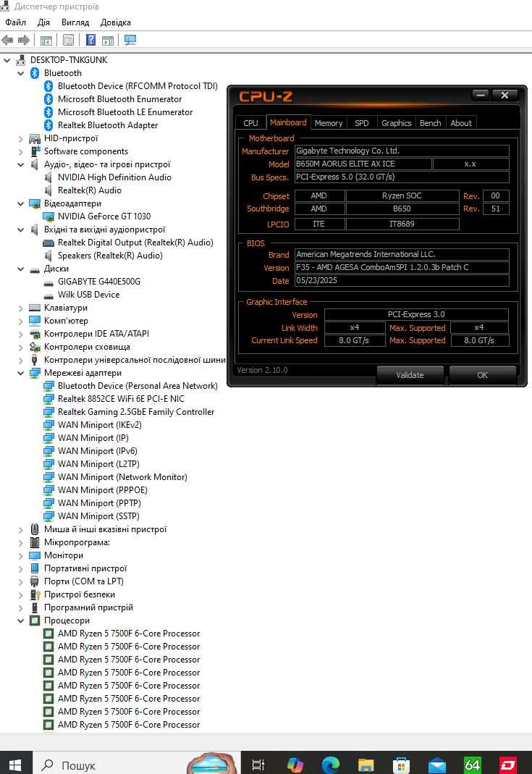Select Realtek Gaming 2.5GbE controller icon
The image size is (532, 774).
[x=48, y=412]
